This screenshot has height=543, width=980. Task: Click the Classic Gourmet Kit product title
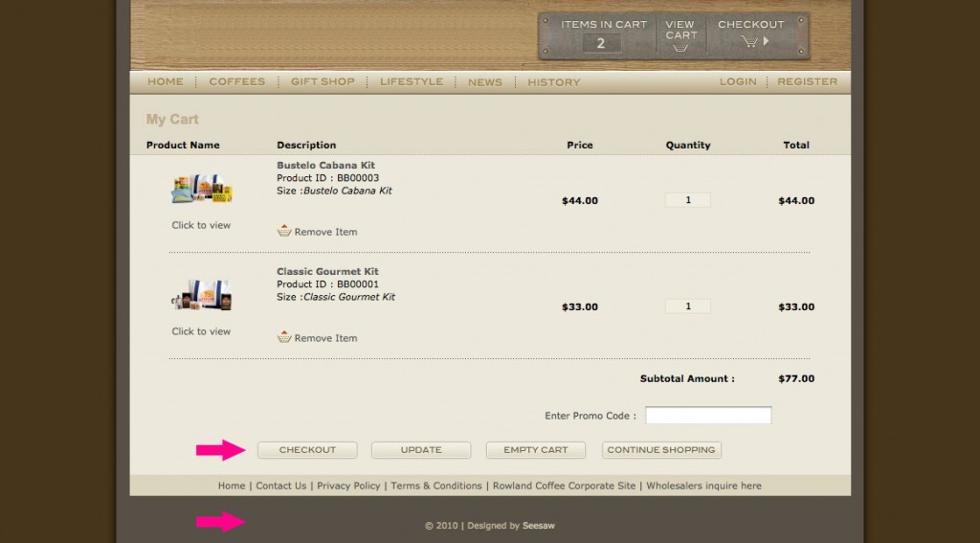pyautogui.click(x=327, y=272)
